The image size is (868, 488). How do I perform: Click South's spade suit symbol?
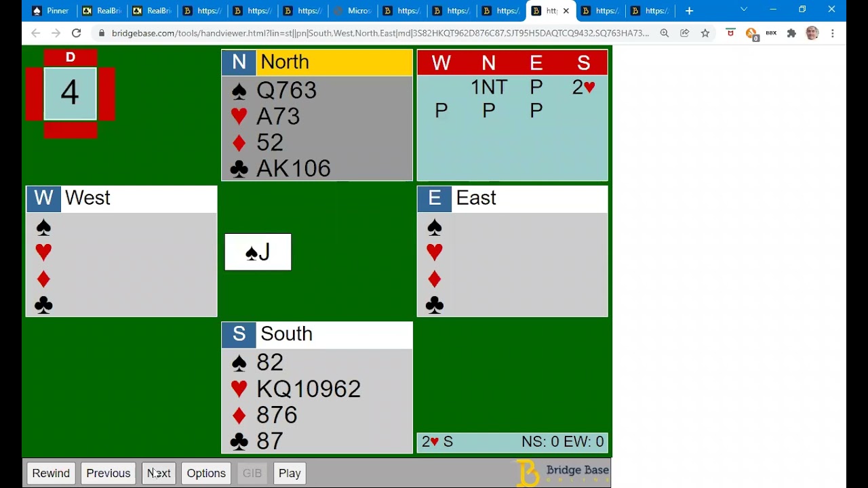(x=239, y=363)
